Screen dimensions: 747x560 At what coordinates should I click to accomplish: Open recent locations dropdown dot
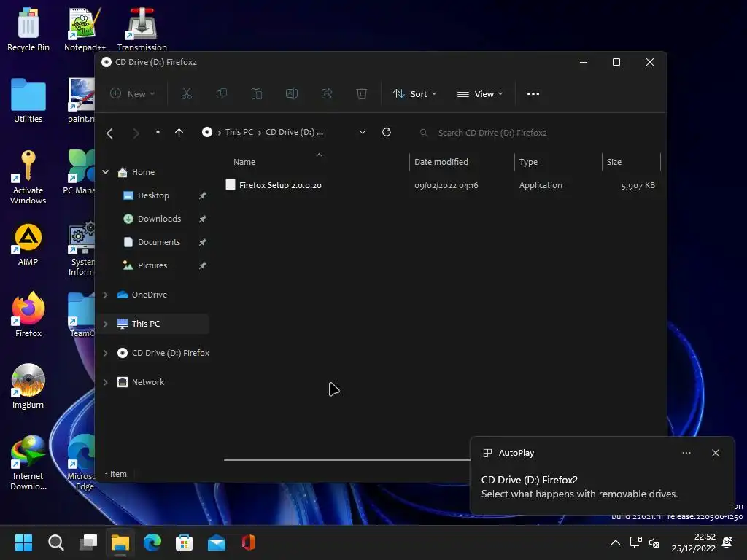tap(158, 133)
